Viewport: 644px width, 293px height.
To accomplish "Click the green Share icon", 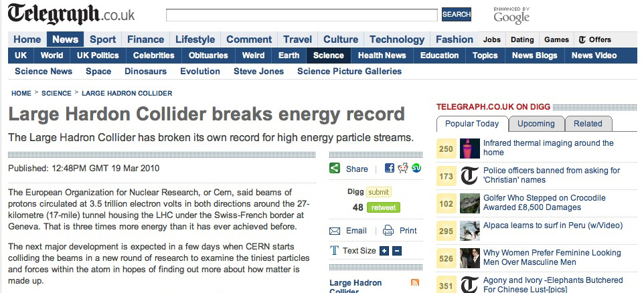I will pyautogui.click(x=335, y=169).
